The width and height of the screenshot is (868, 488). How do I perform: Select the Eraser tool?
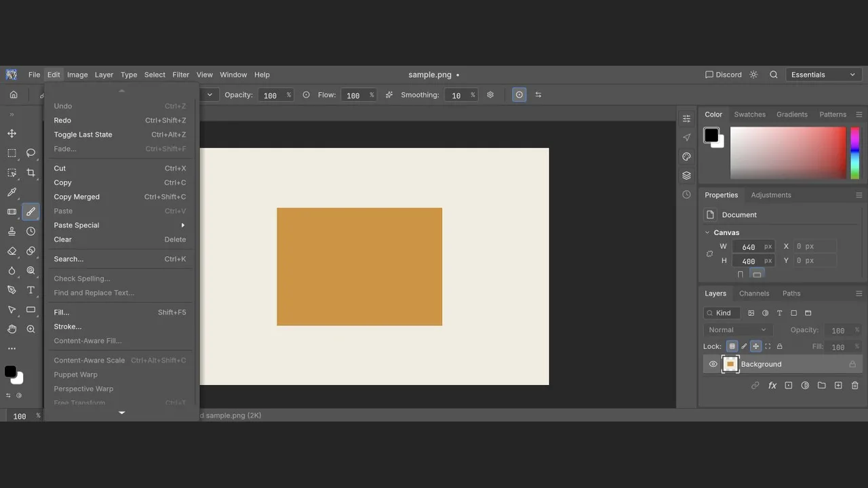point(12,251)
